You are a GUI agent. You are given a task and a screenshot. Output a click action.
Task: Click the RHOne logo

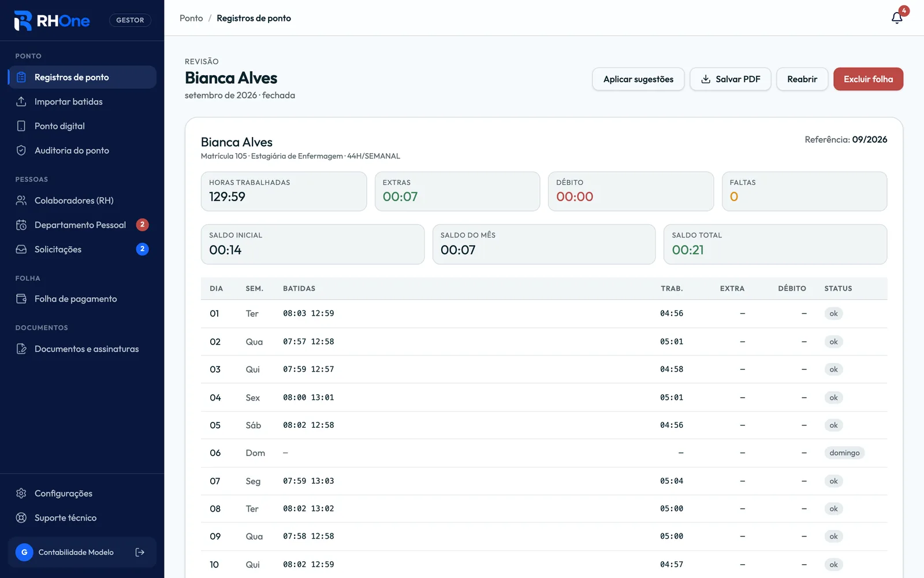coord(52,21)
